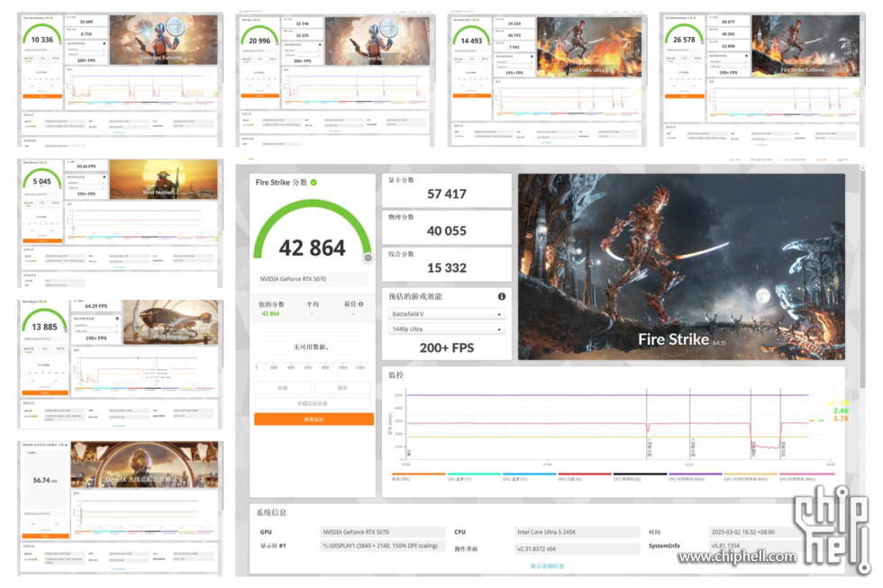The image size is (883, 588).
Task: Click the orange 再次运行 button in Fire Strike window
Action: pyautogui.click(x=314, y=420)
